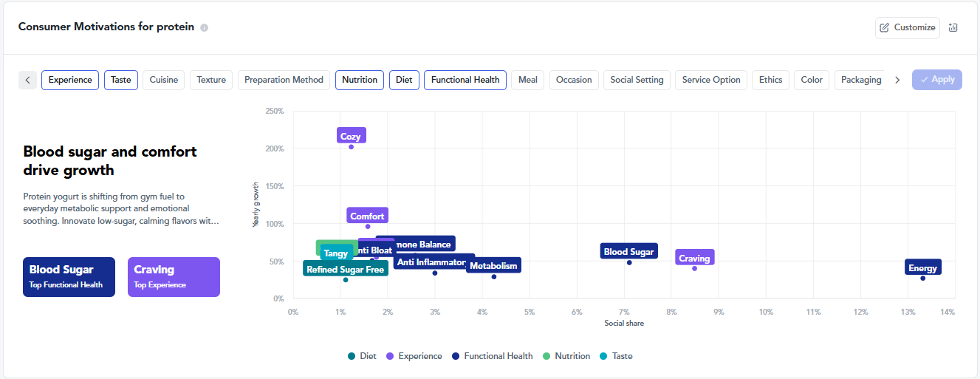980x379 pixels.
Task: Click the chart export icon next to Customize
Action: (x=953, y=27)
